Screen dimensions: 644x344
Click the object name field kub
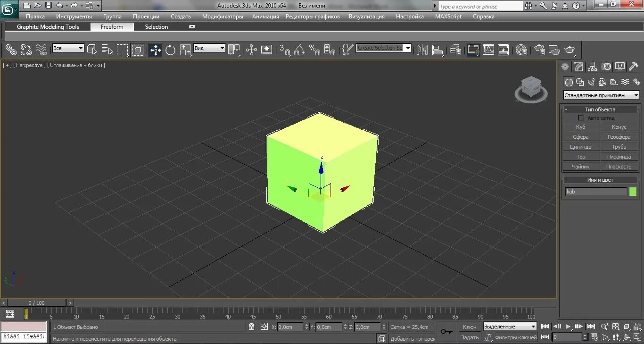point(596,192)
